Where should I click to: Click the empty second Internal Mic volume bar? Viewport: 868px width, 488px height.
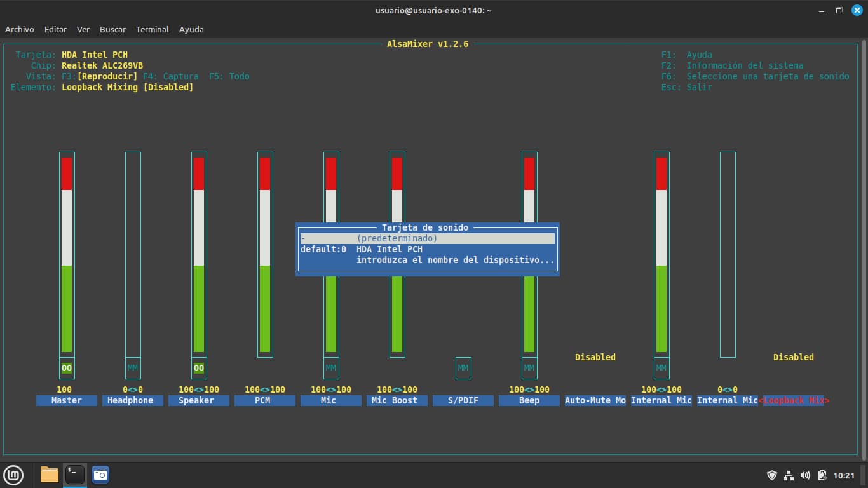(x=728, y=254)
